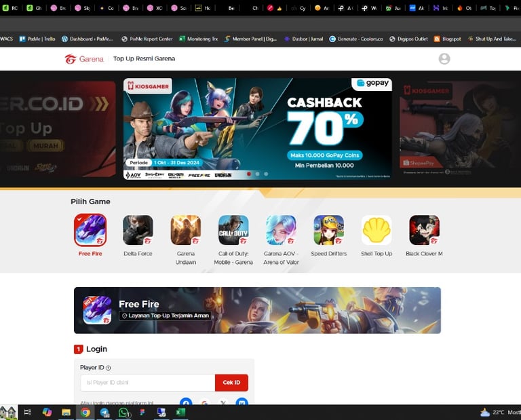Screen dimensions: 521x420
Task: Open the Monitoring Trx bookmark
Action: tap(199, 39)
